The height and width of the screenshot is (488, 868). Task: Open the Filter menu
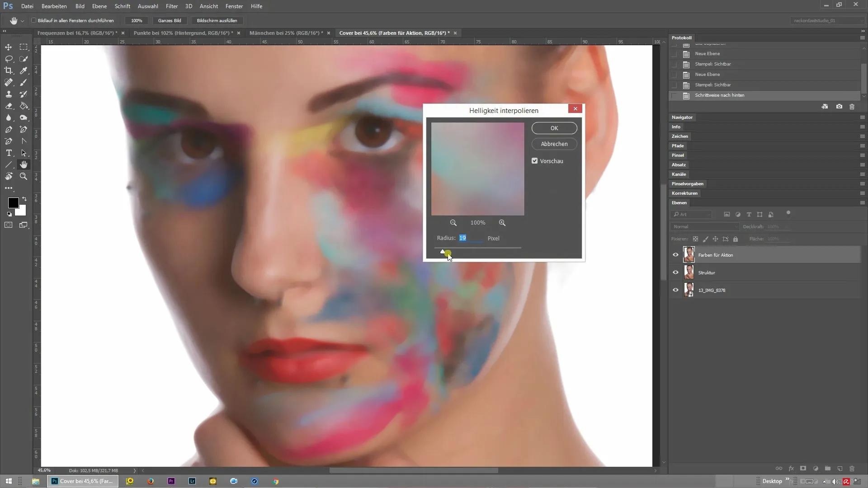(172, 6)
